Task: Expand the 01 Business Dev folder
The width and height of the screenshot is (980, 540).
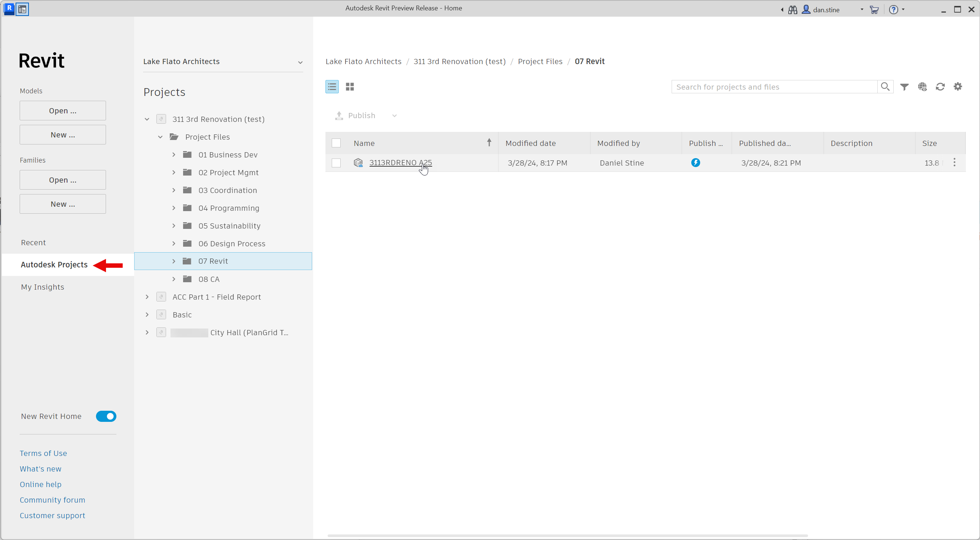Action: 173,154
